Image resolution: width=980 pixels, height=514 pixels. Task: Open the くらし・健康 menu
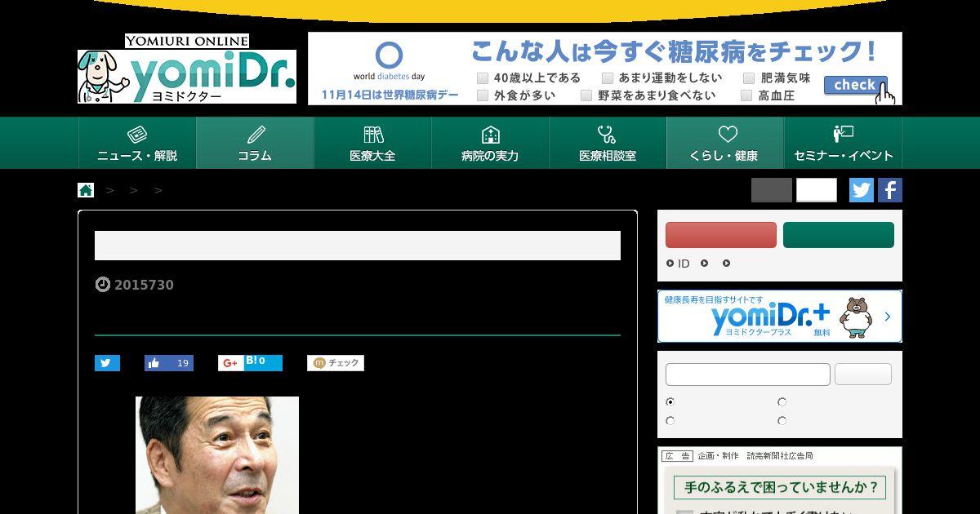725,143
